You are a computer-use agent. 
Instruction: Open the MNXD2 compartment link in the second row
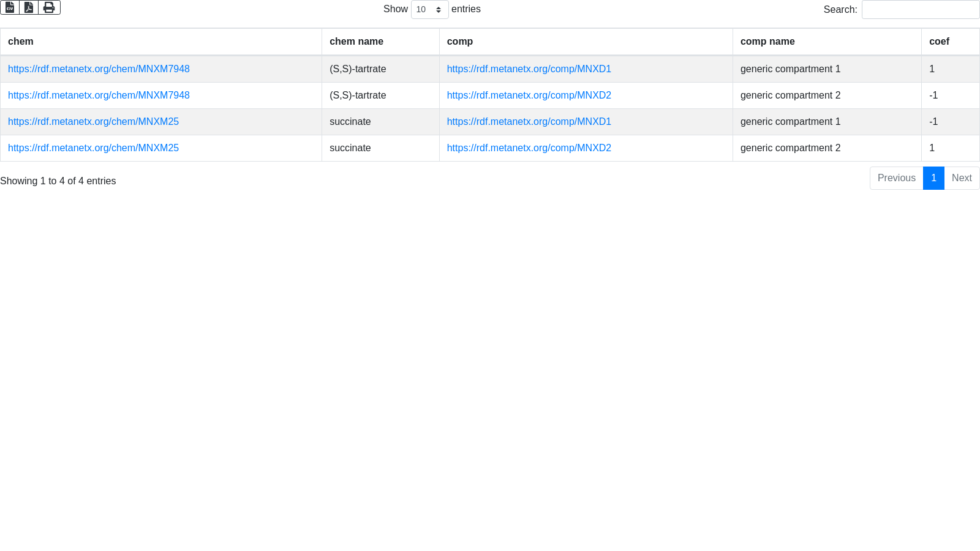point(529,96)
